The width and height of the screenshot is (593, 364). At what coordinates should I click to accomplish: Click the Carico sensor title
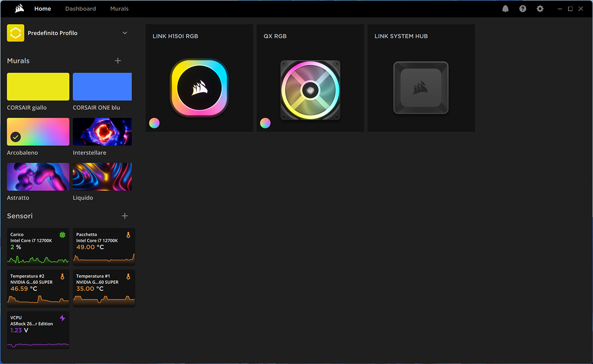coord(17,235)
